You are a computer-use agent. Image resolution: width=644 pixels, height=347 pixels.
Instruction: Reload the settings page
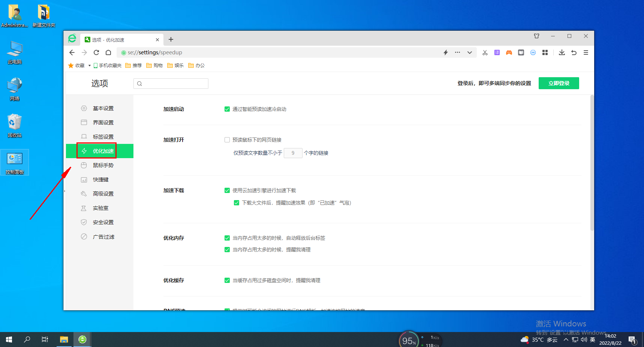click(x=96, y=52)
